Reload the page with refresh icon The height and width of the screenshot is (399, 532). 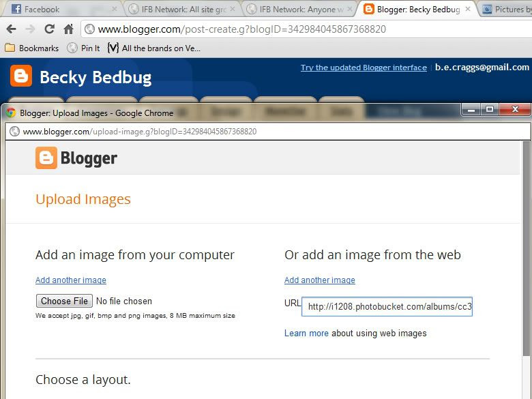pos(50,29)
